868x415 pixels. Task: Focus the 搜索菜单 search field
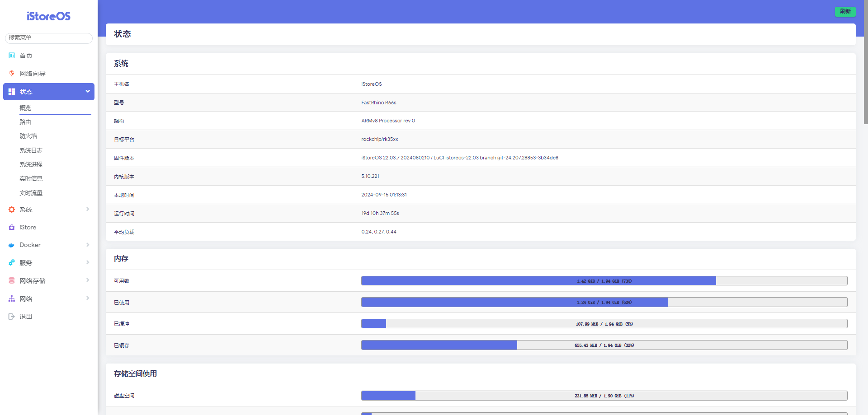point(49,38)
